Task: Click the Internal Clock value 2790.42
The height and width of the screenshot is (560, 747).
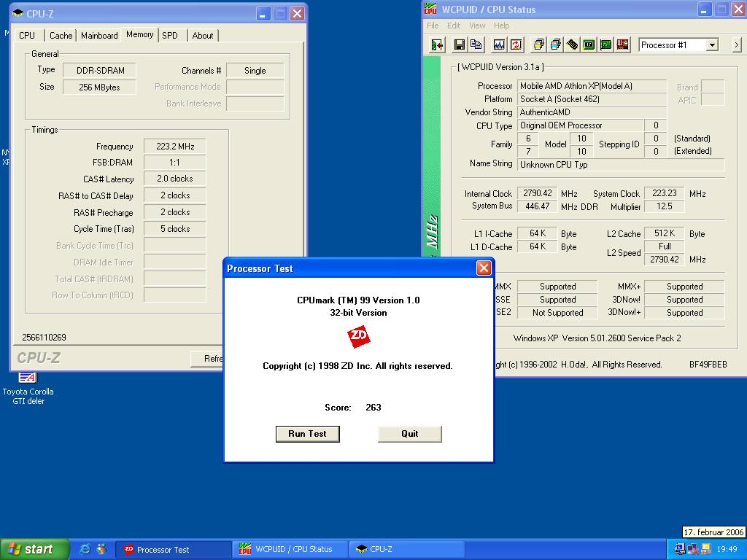Action: [x=537, y=193]
